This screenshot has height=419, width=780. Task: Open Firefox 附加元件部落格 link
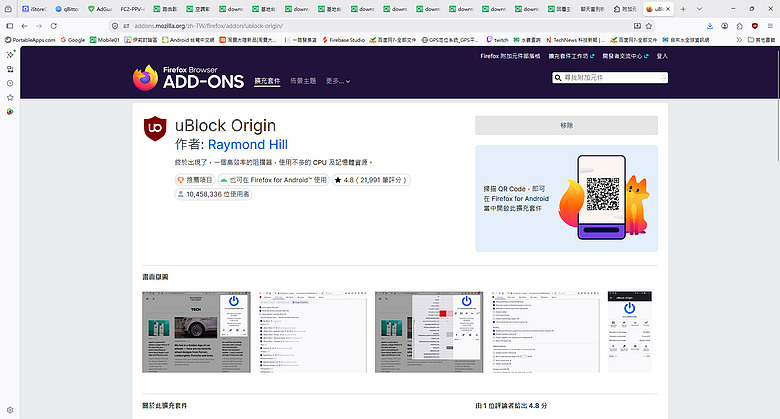[x=510, y=56]
